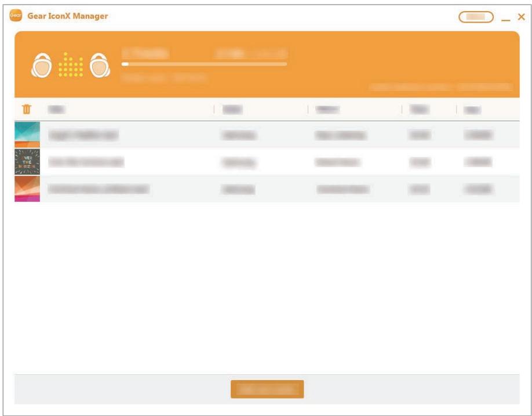Click the orange button in the bottom bar
Viewport: 532px width, 416px height.
267,389
